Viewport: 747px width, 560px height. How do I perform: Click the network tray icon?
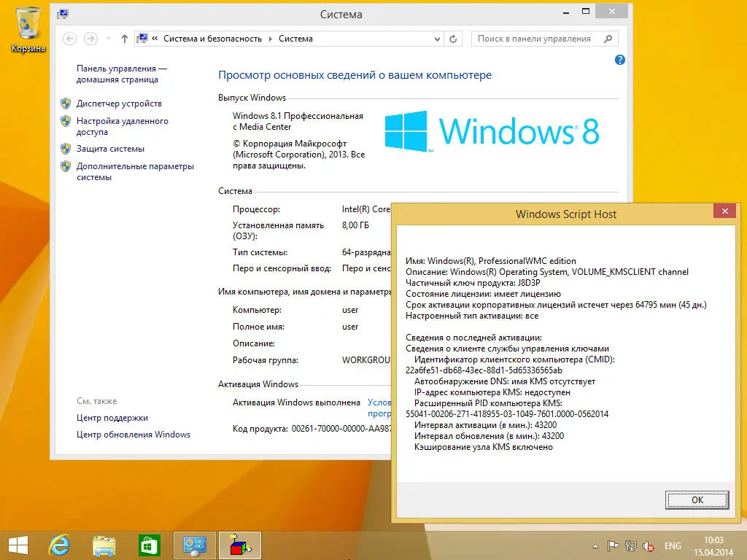[x=631, y=546]
